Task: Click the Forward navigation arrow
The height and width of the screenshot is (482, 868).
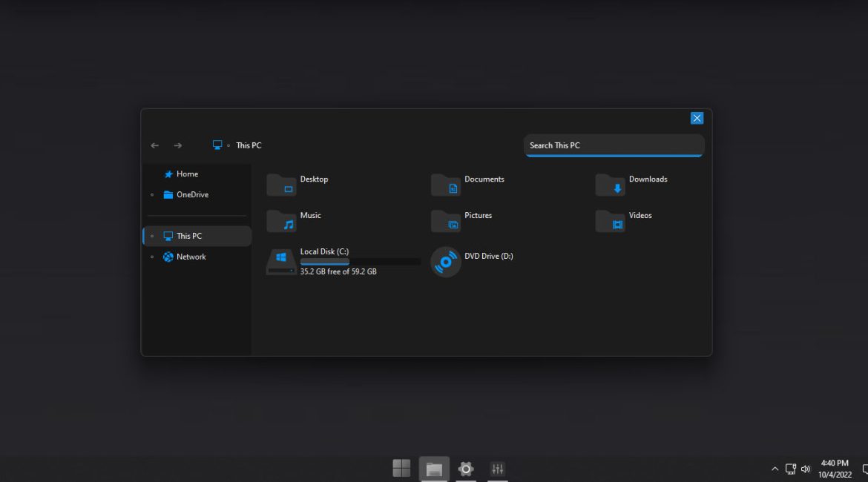Action: point(178,145)
